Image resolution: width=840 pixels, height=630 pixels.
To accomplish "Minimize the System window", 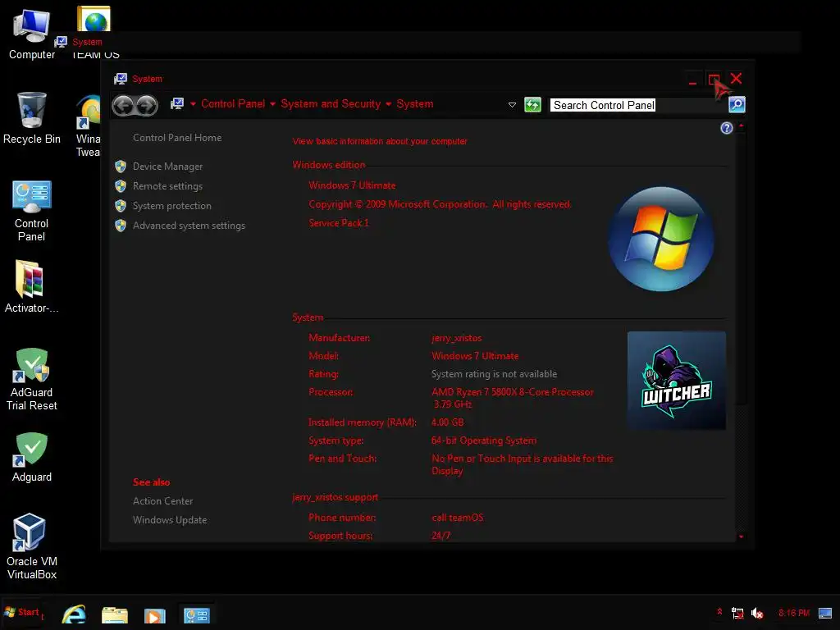I will tap(692, 80).
